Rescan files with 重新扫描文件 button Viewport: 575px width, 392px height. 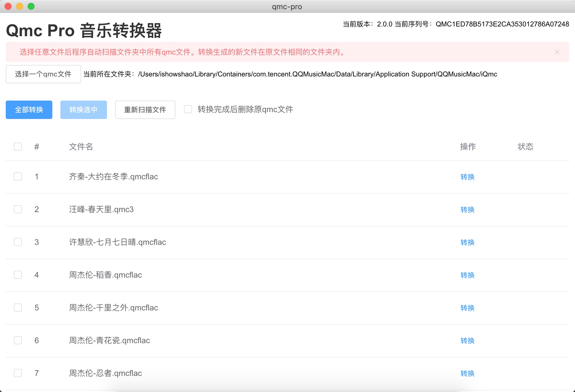pyautogui.click(x=145, y=110)
